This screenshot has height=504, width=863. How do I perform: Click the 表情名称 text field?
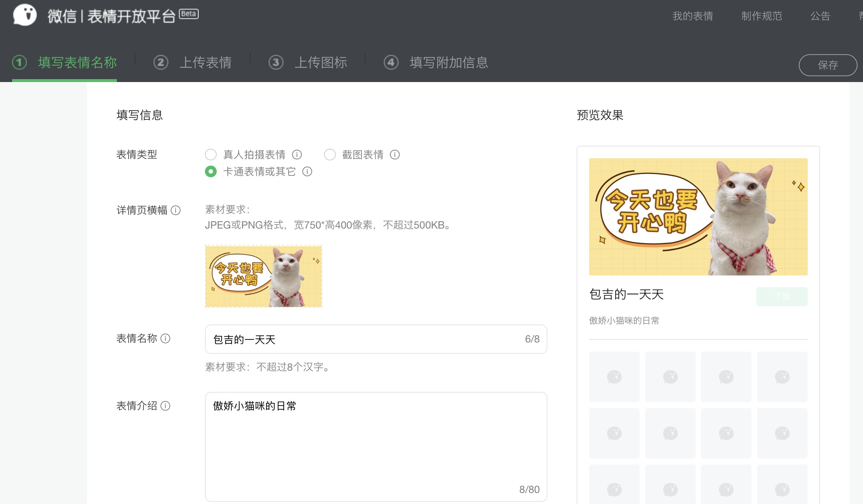click(367, 339)
